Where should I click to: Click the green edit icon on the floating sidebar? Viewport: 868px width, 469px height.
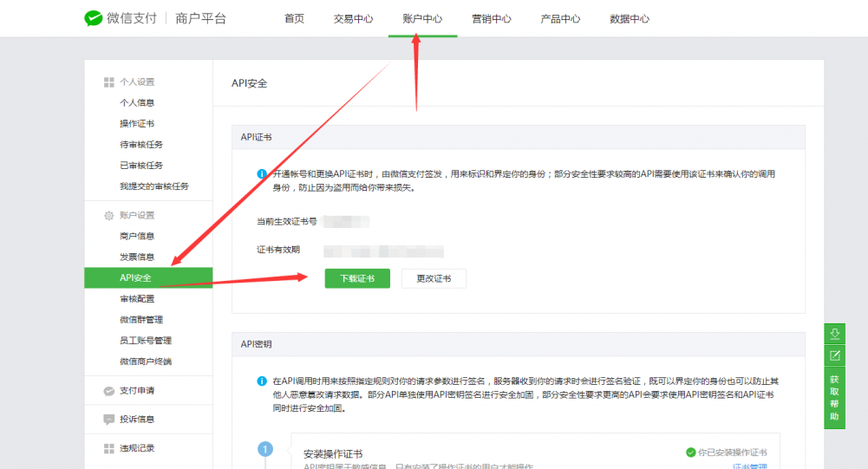point(835,355)
